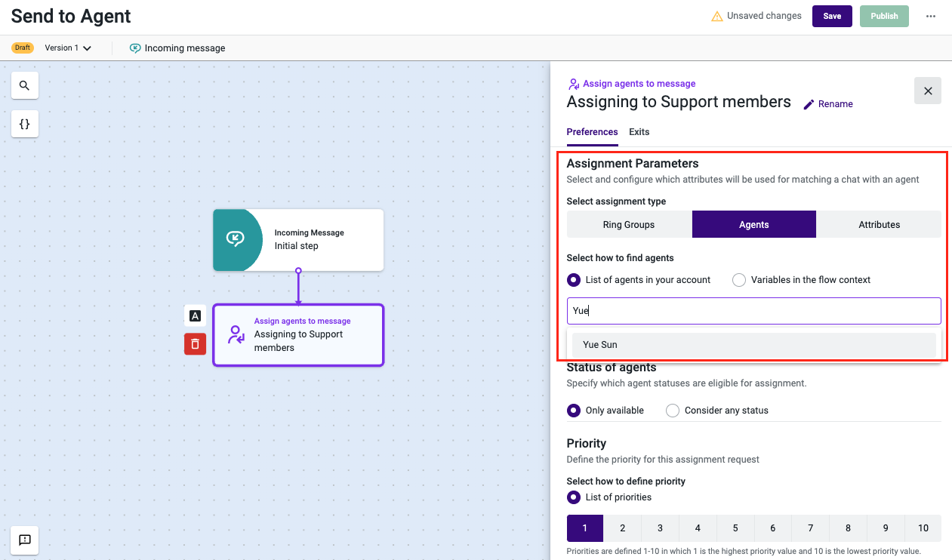The width and height of the screenshot is (952, 560).
Task: Open the canvas search magnifier tool
Action: [25, 85]
